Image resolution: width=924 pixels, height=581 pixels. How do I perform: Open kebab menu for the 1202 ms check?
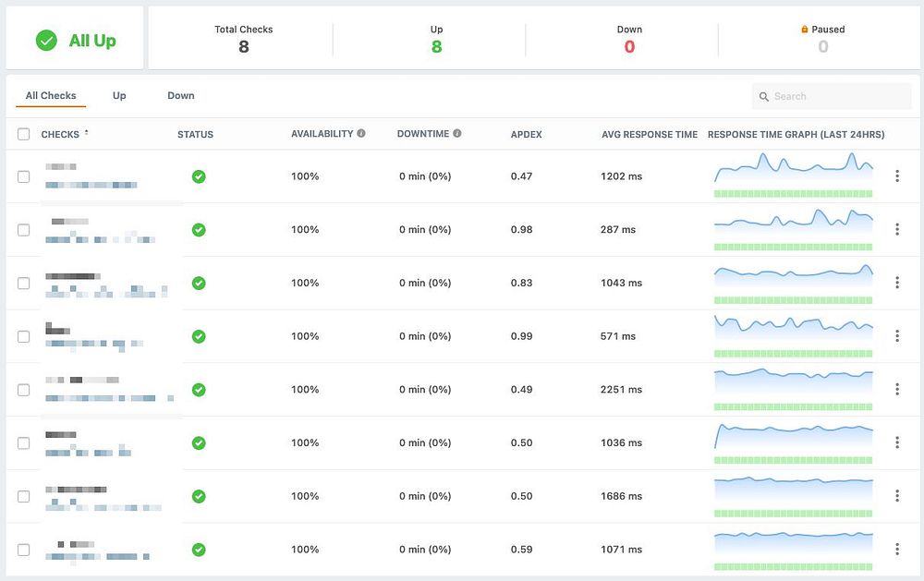click(897, 176)
